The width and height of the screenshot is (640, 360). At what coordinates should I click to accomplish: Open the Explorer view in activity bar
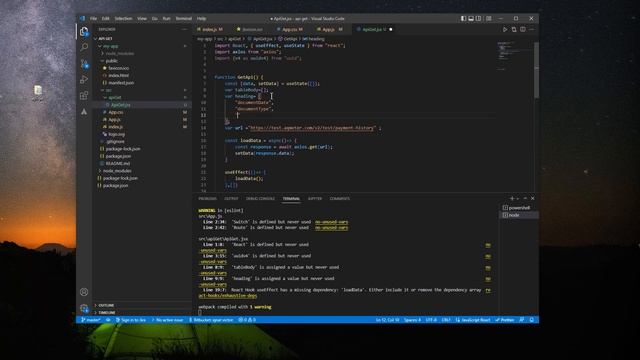[x=84, y=32]
